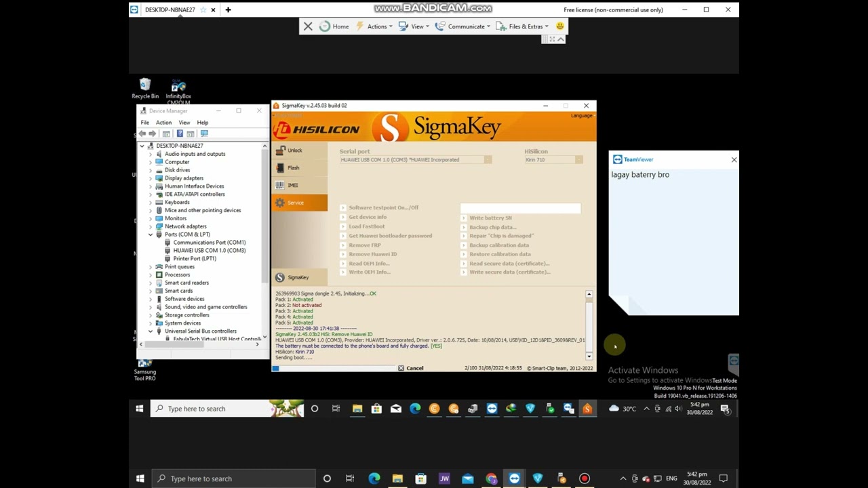The image size is (868, 488).
Task: Open Help menu in Device Manager
Action: (202, 123)
